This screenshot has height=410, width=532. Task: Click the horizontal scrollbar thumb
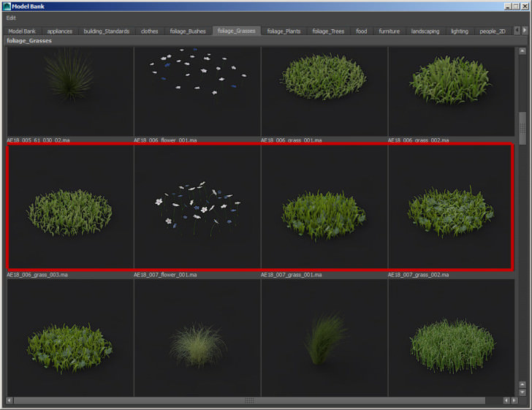coord(248,400)
